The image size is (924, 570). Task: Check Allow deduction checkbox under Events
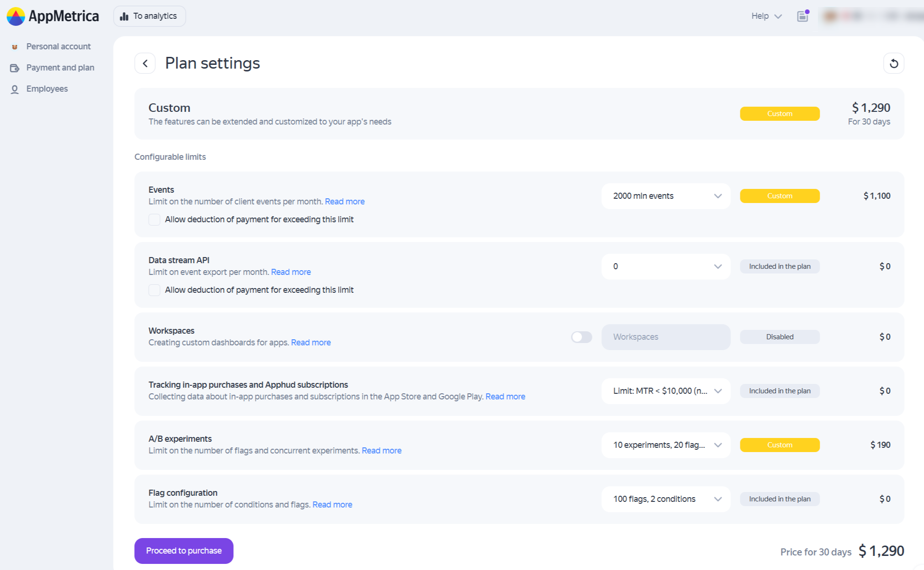[154, 219]
